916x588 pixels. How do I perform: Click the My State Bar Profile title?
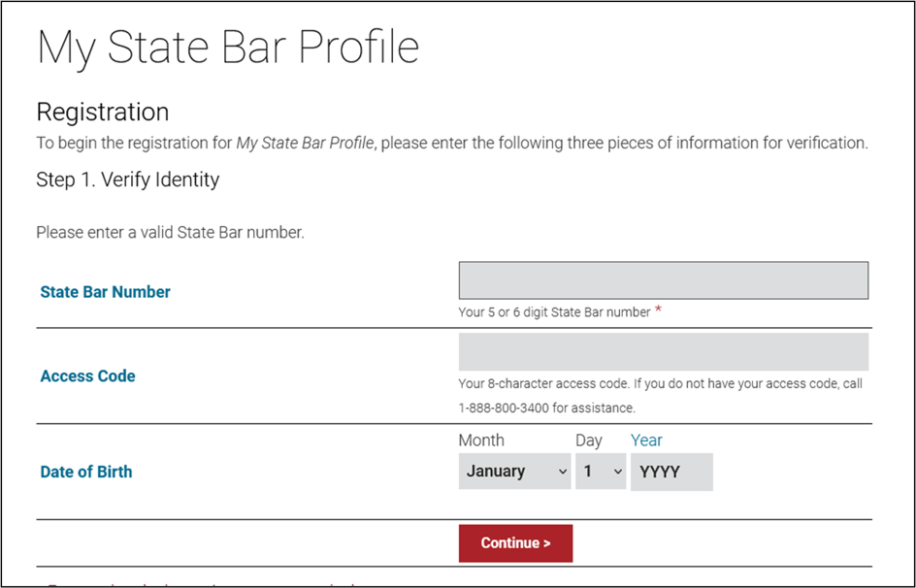(x=227, y=46)
